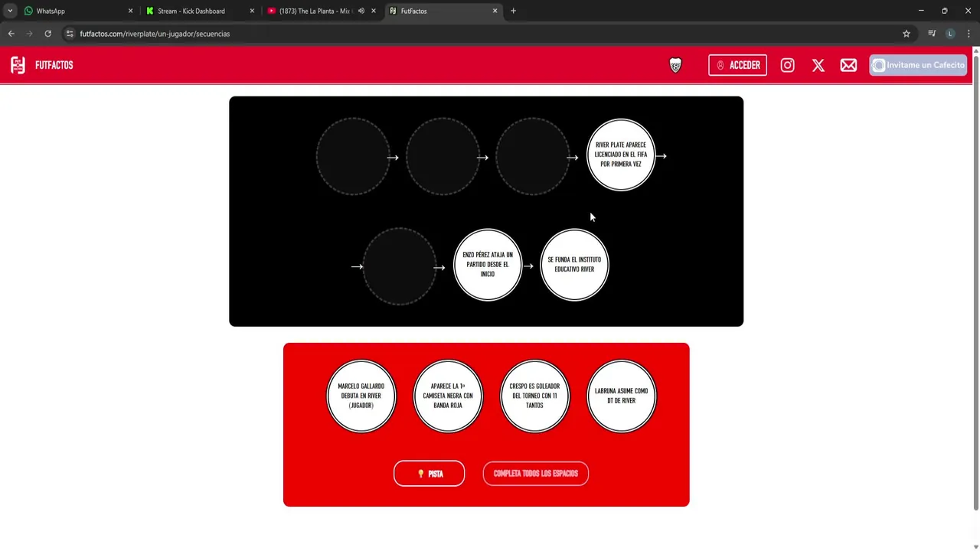Close the Kick Dashboard tab

(252, 11)
